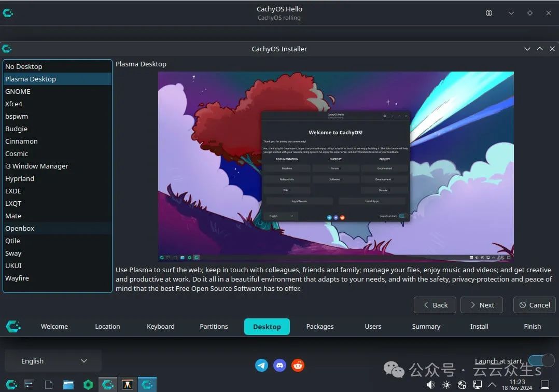Minimize the CachyOS Installer window
559x392 pixels.
pos(527,49)
